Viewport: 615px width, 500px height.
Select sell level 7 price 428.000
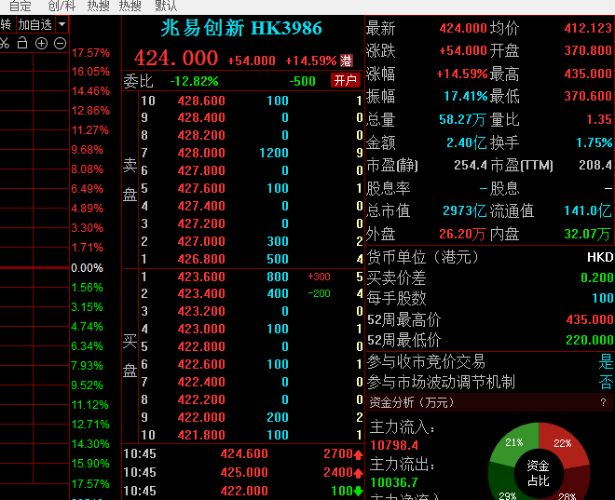tap(201, 153)
